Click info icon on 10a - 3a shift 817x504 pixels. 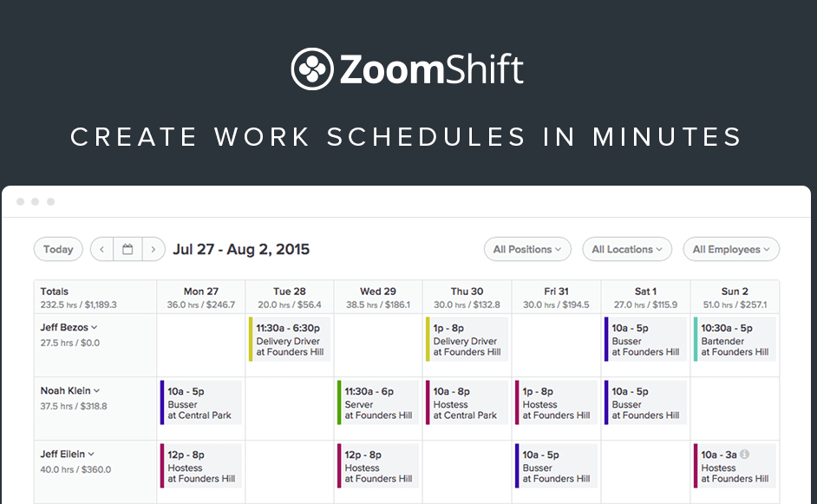click(x=744, y=454)
